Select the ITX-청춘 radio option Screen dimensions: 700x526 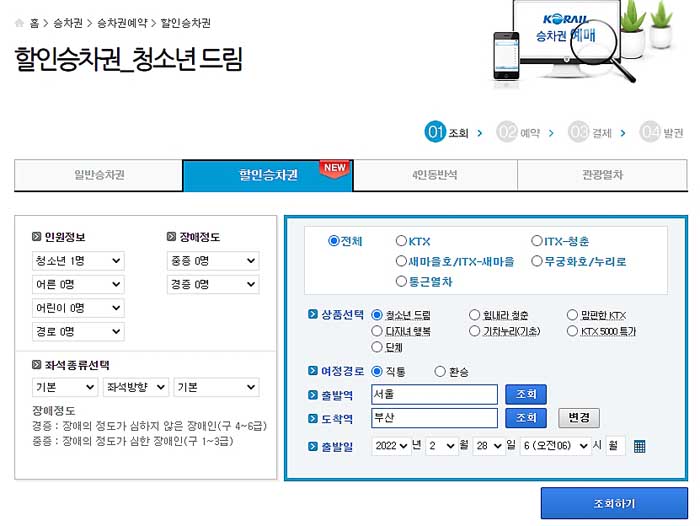pos(536,241)
